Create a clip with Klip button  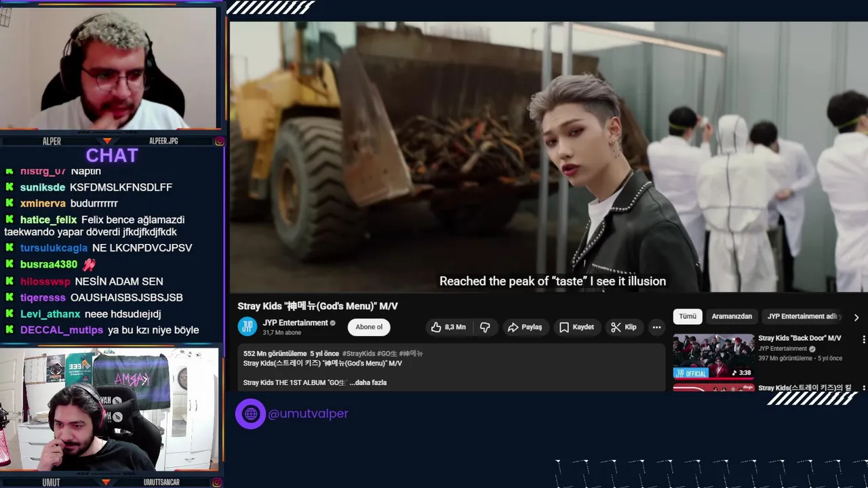(623, 327)
